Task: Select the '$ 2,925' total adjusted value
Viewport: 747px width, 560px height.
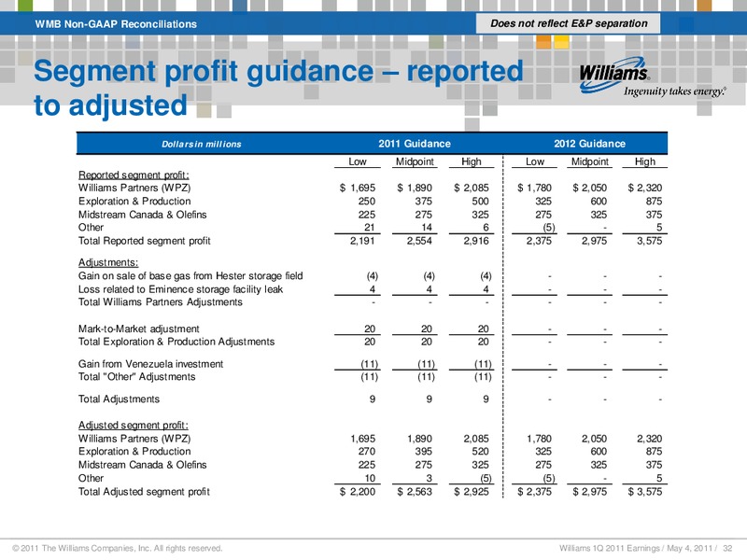Action: click(x=472, y=492)
